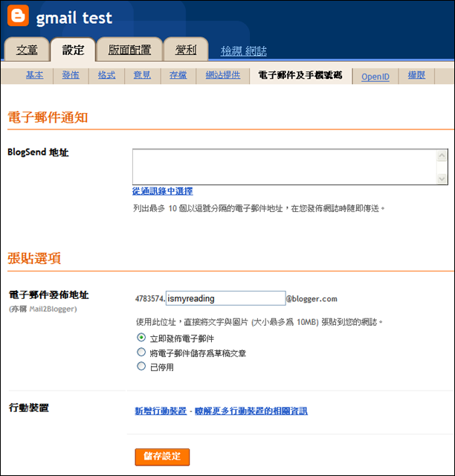Open the 存檔 settings sub-tab

(x=178, y=74)
